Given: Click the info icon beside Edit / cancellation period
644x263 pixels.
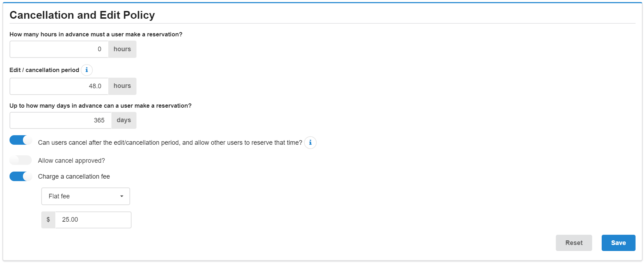Looking at the screenshot, I should coord(87,70).
